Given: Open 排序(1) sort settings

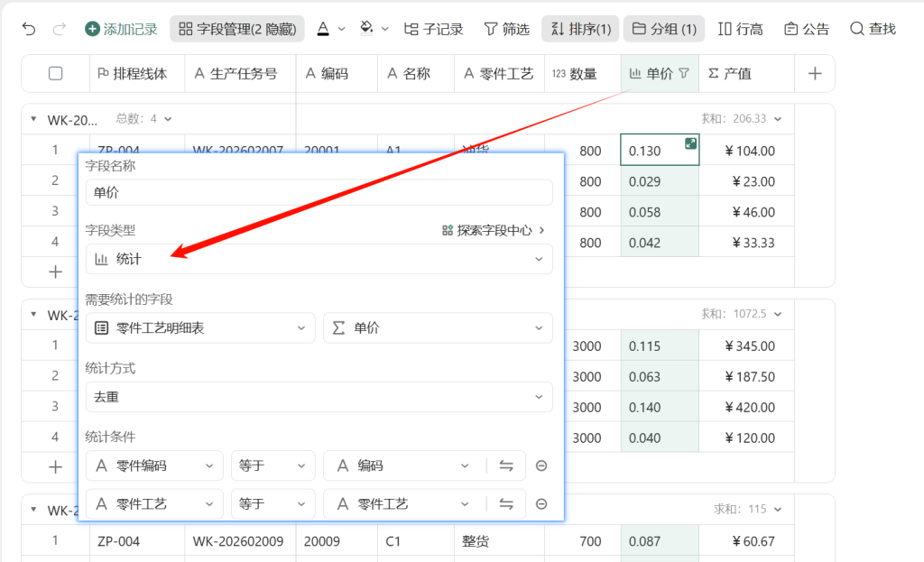Looking at the screenshot, I should tap(580, 29).
